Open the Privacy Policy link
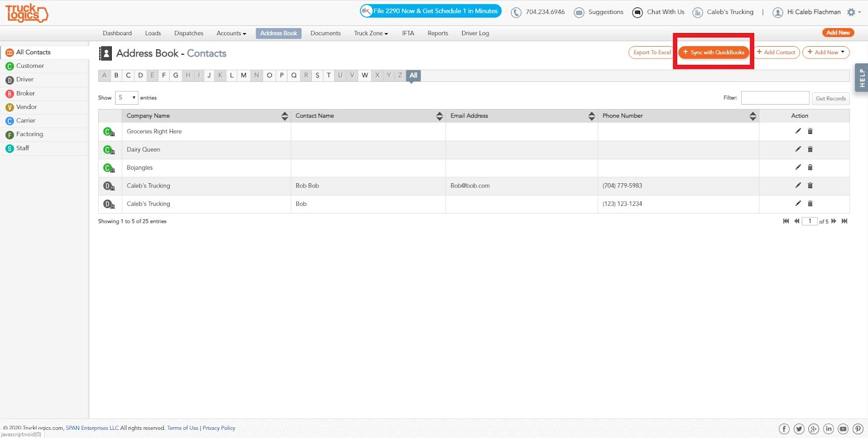This screenshot has width=868, height=438. point(219,428)
